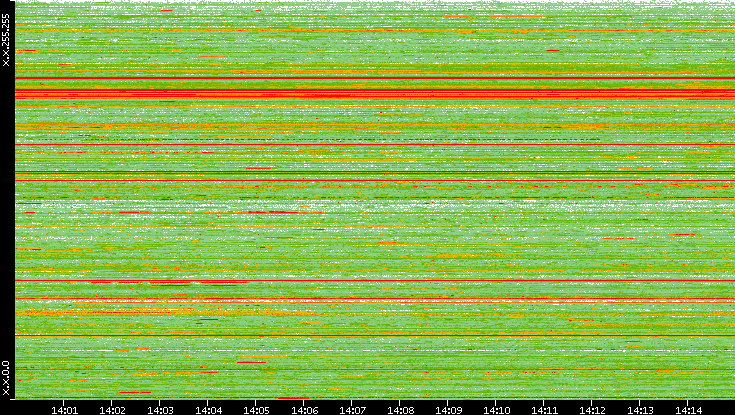Image resolution: width=735 pixels, height=415 pixels.
Task: Click the 14:12 time axis label
Action: pyautogui.click(x=592, y=410)
